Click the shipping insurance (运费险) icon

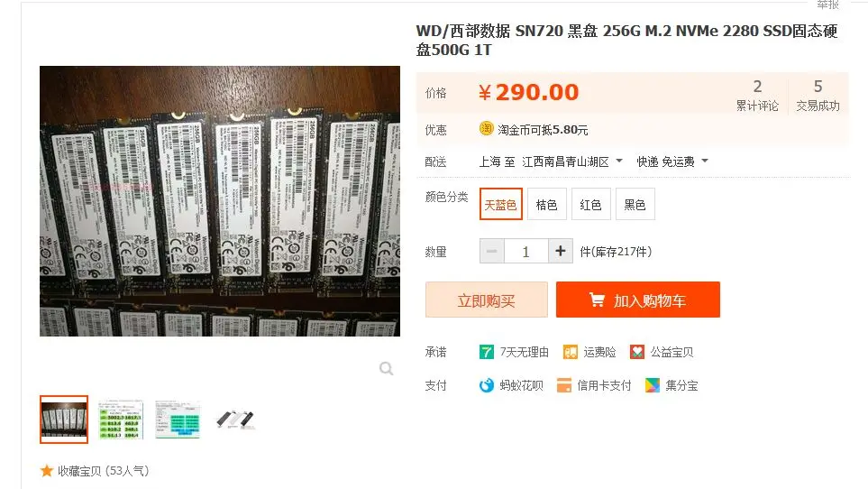pyautogui.click(x=571, y=352)
